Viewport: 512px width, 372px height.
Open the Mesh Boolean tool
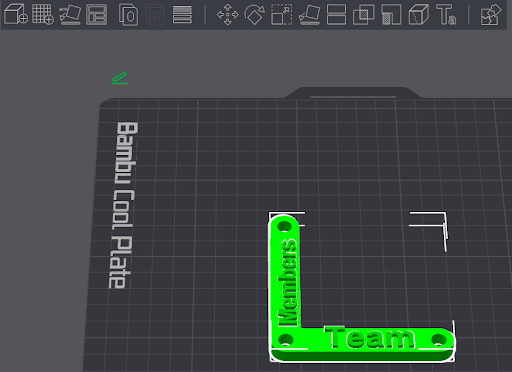pos(363,14)
